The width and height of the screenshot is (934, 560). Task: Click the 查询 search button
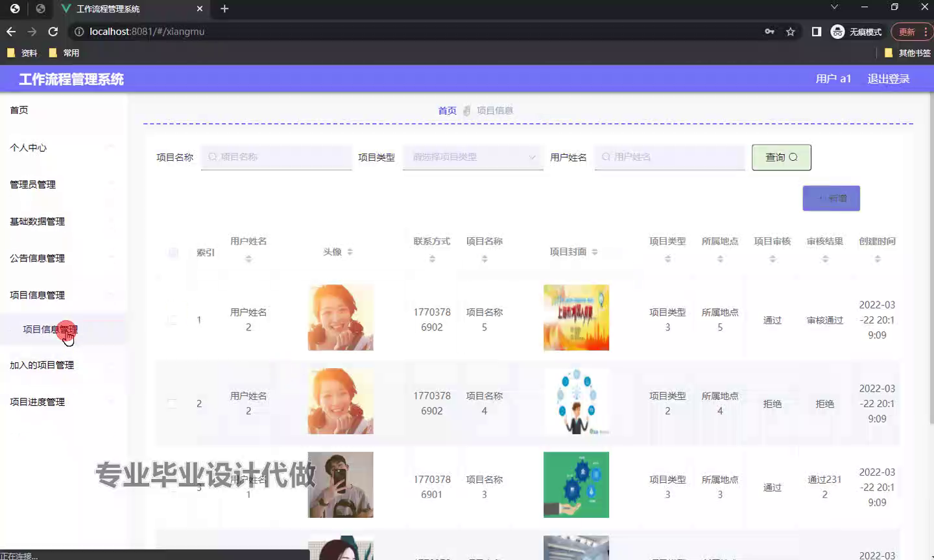[782, 157]
